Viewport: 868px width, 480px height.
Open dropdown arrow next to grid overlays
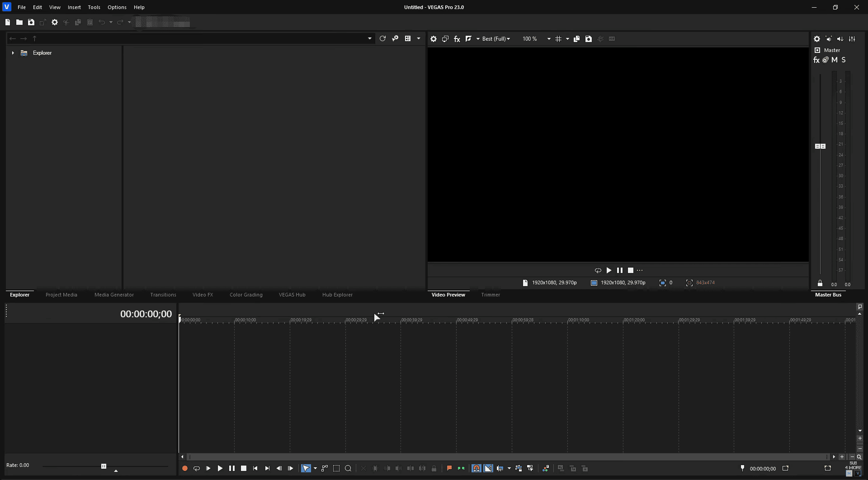(x=567, y=39)
